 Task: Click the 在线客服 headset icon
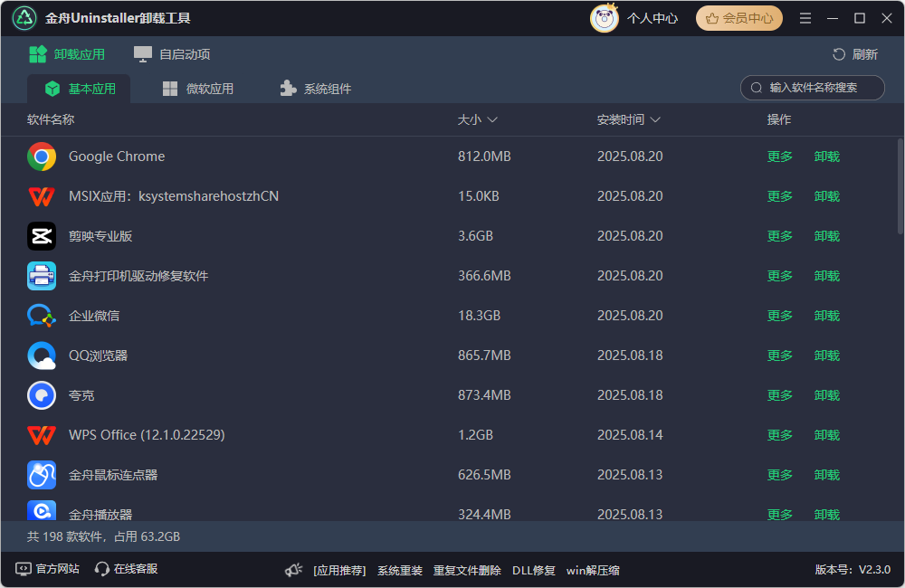(102, 569)
